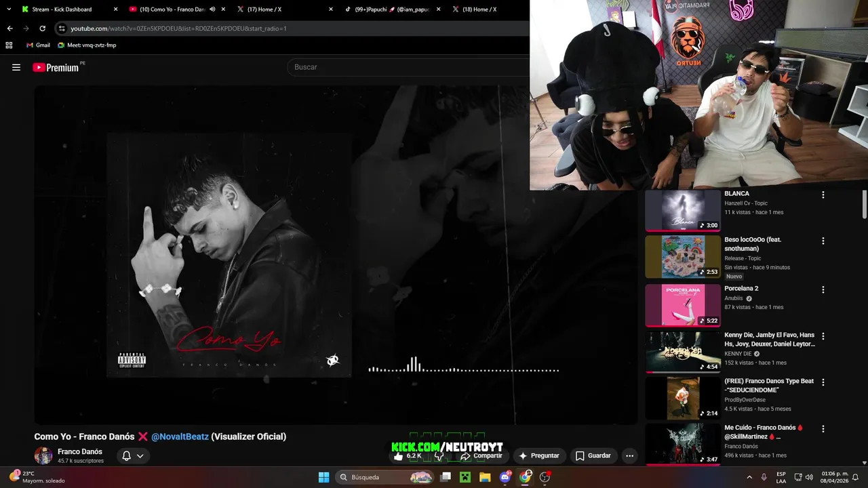This screenshot has width=868, height=488.
Task: Like the video with 6.2 K likes
Action: (408, 455)
